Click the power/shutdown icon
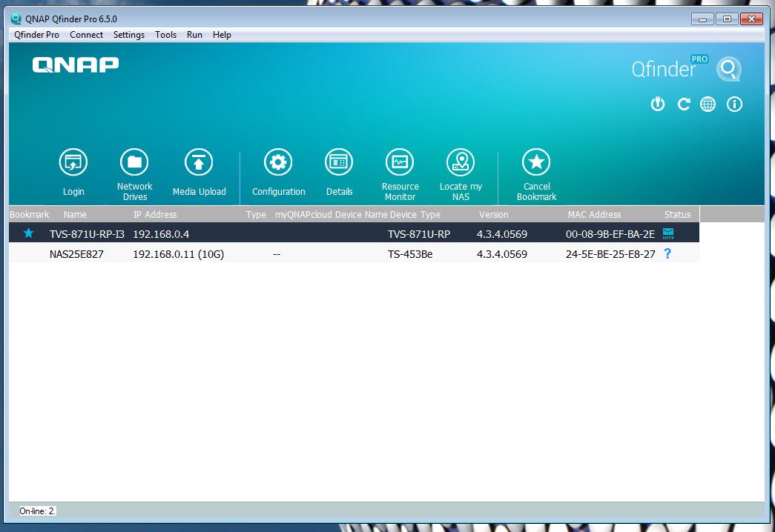The height and width of the screenshot is (532, 775). [657, 104]
